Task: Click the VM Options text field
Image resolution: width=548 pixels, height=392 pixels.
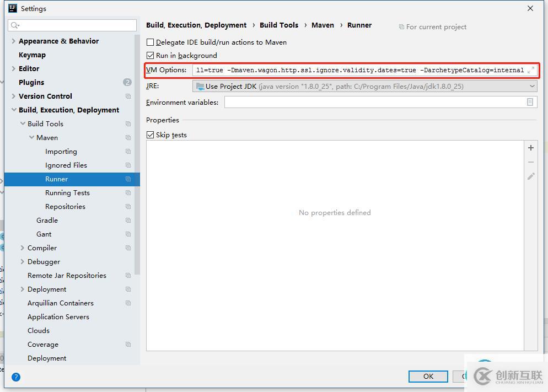Action: (364, 70)
